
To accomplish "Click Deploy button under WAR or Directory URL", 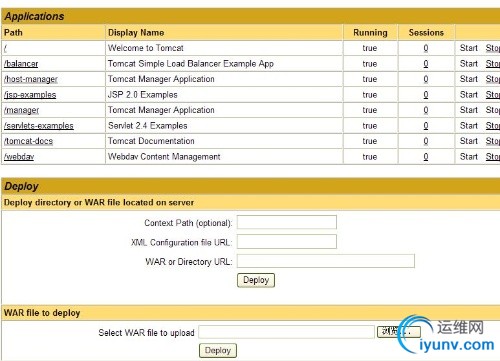I will 256,280.
